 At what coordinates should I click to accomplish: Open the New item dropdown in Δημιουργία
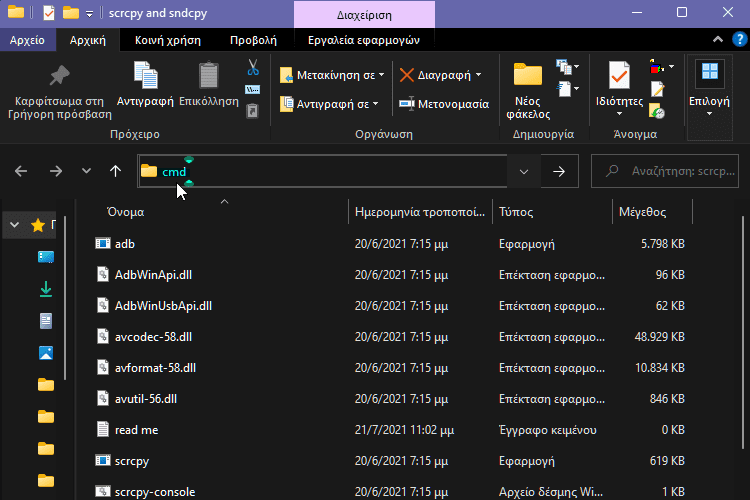pos(567,67)
